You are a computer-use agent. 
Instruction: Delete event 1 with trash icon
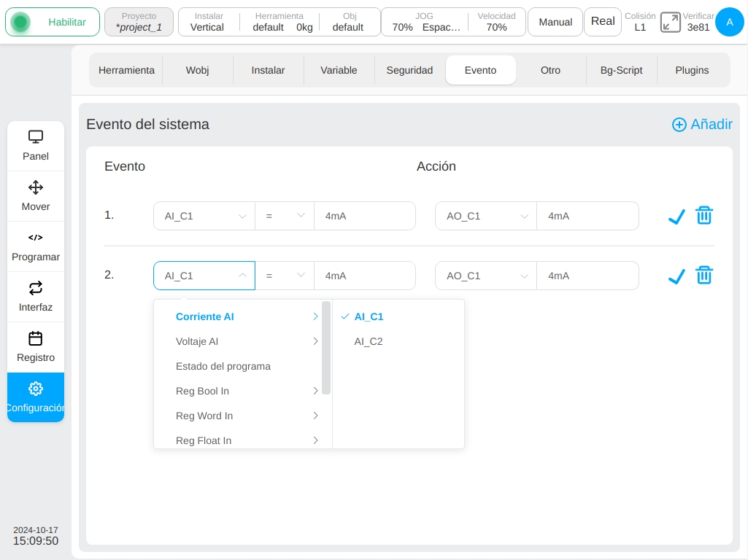(x=704, y=215)
